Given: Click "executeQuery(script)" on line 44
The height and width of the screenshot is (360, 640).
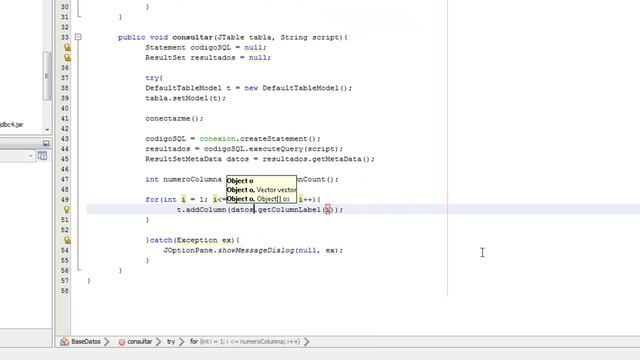Looking at the screenshot, I should pos(294,149).
